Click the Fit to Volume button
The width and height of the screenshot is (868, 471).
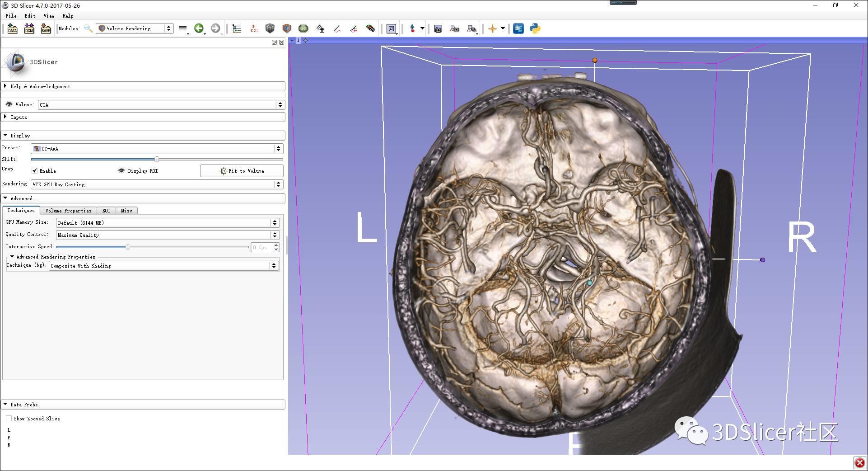pyautogui.click(x=242, y=171)
